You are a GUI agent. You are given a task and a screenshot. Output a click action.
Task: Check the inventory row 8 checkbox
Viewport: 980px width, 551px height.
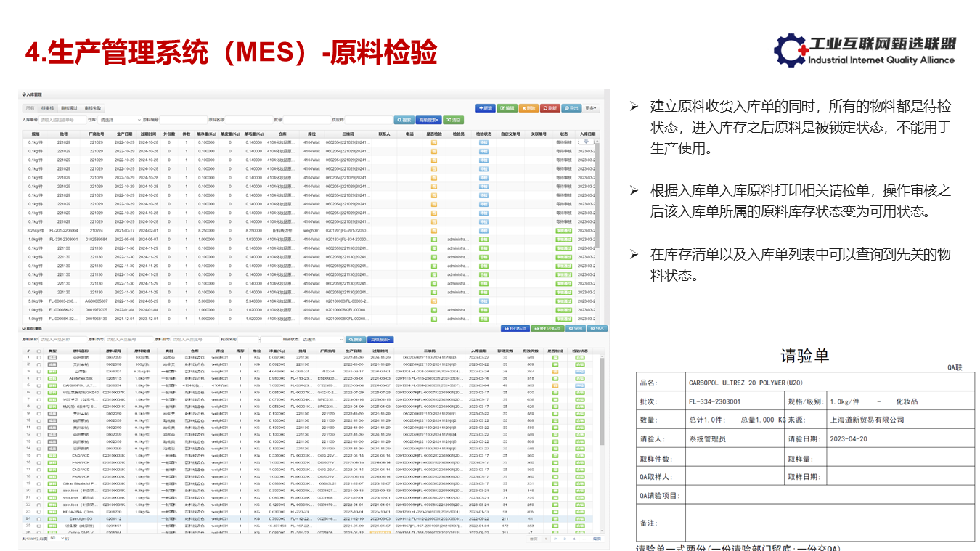pos(38,406)
